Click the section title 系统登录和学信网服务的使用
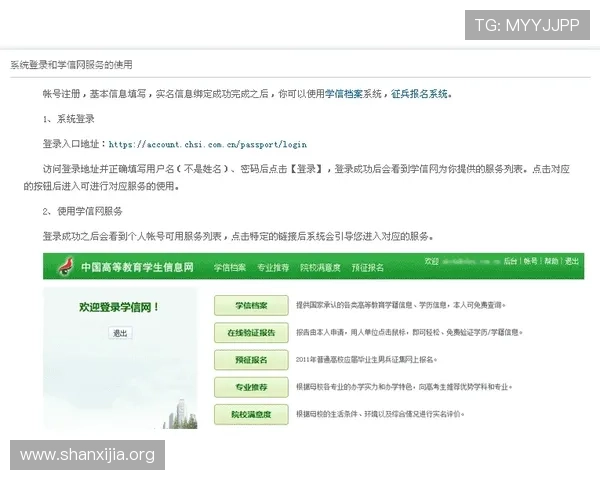The width and height of the screenshot is (600, 480). pos(71,64)
